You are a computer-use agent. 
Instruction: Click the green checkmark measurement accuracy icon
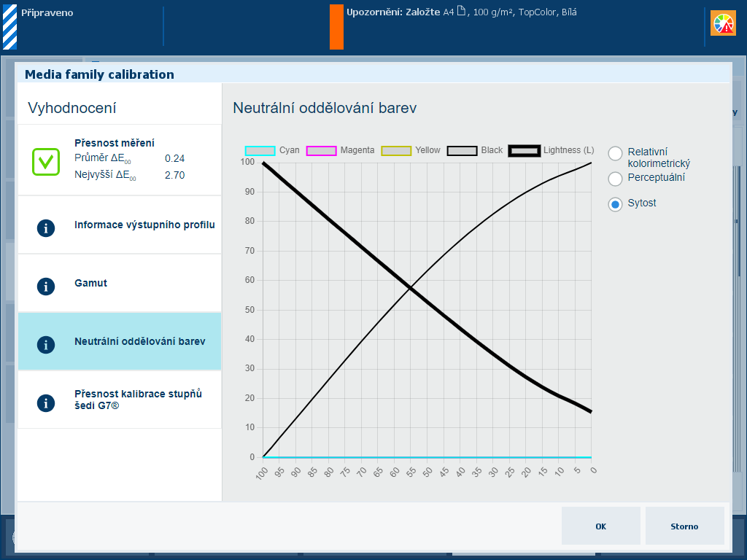click(46, 162)
